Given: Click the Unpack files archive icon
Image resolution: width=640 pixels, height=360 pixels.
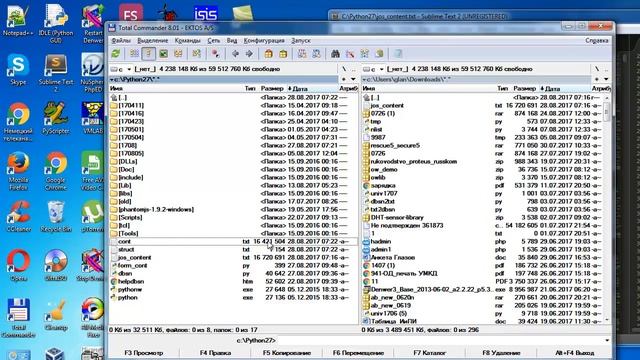Looking at the screenshot, I should 283,53.
